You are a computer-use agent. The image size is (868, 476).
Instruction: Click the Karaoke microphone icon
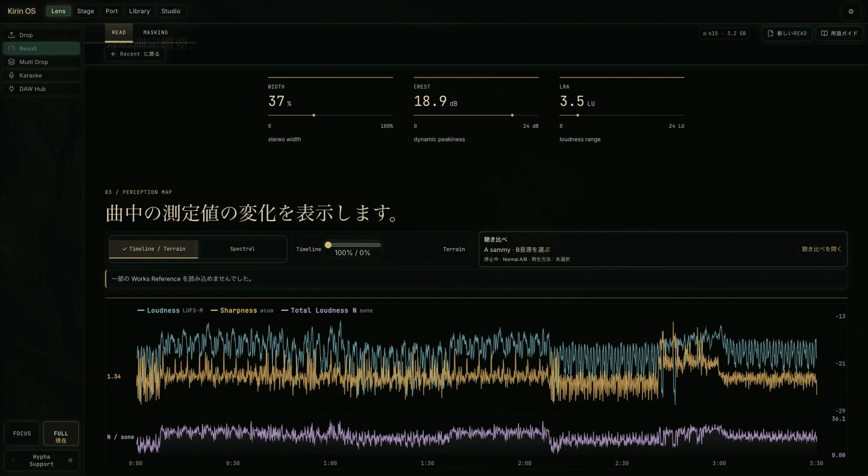(x=11, y=75)
